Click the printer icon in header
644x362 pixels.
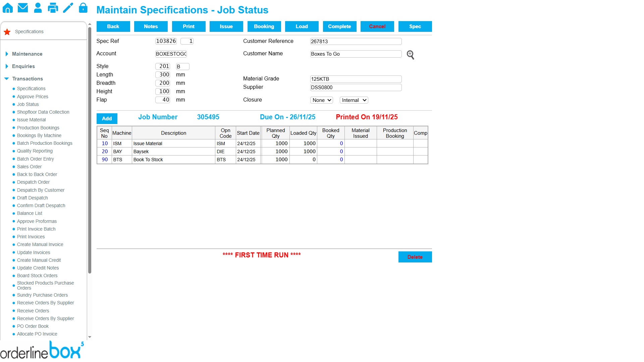pos(53,8)
